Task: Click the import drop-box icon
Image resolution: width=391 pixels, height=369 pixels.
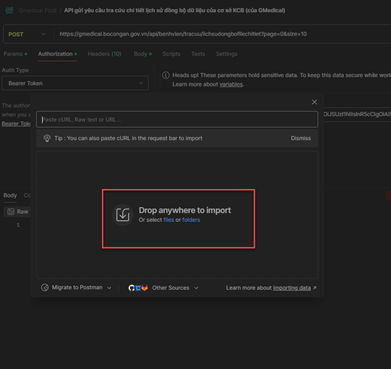Action: [123, 215]
